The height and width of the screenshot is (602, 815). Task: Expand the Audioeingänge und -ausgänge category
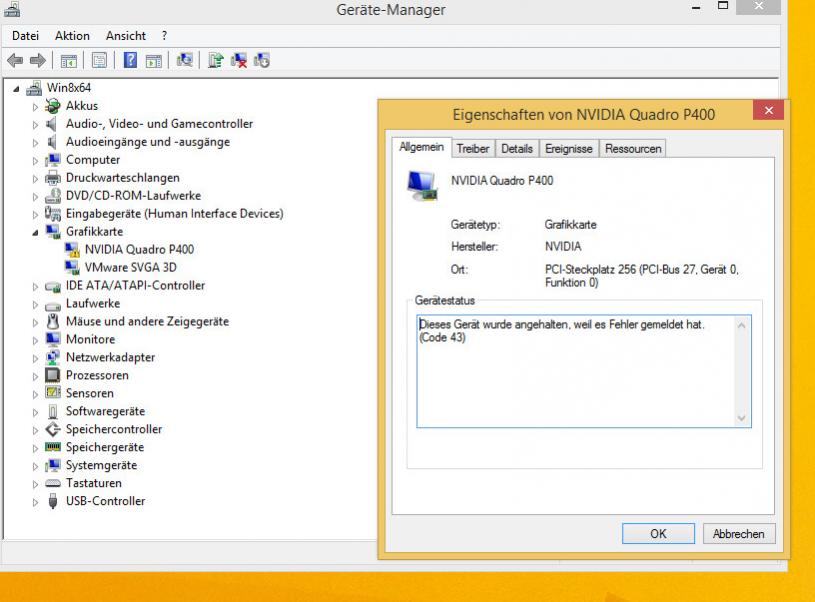click(x=35, y=142)
